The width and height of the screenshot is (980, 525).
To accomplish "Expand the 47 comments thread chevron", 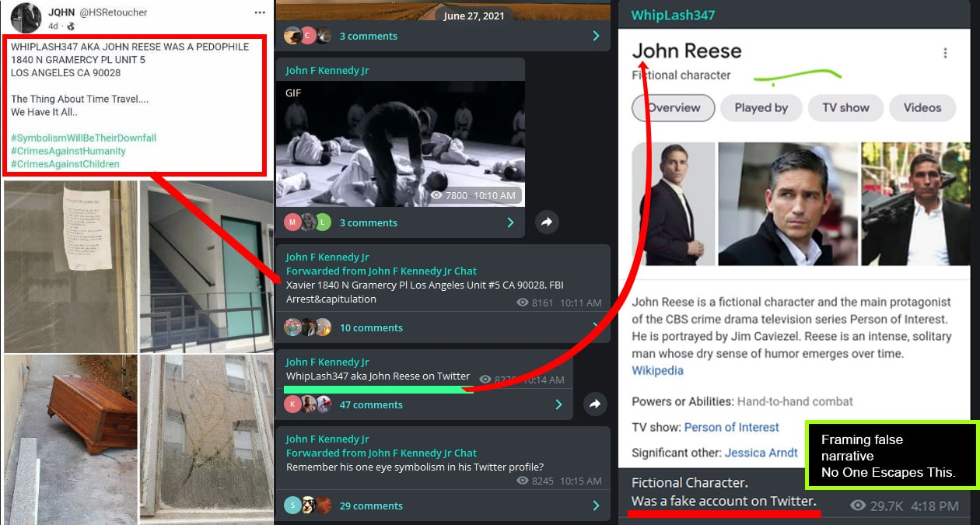I will (x=558, y=404).
